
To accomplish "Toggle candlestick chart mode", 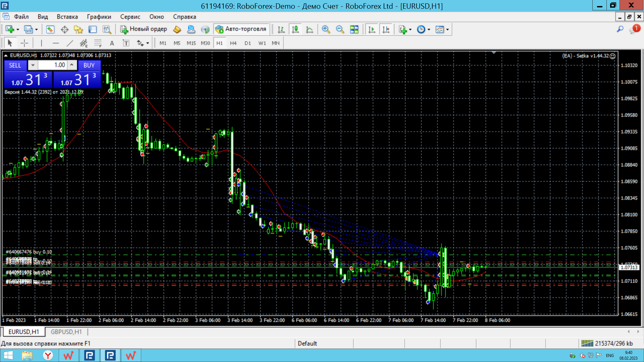I will pos(296,29).
